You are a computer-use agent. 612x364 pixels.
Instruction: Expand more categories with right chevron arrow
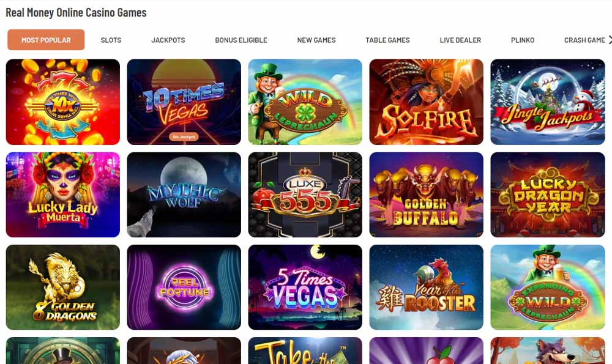(610, 40)
